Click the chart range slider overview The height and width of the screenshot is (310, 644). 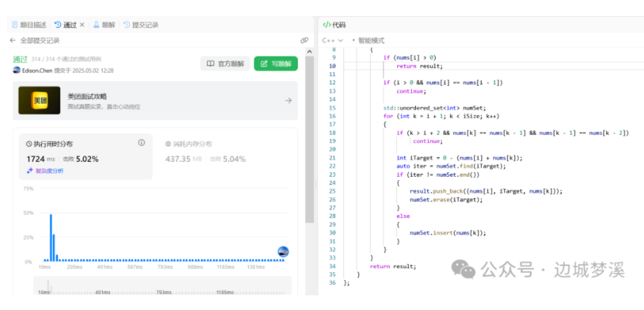click(162, 286)
